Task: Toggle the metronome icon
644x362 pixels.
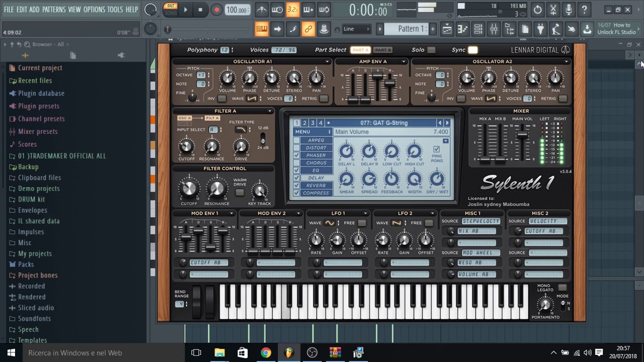Action: [262, 10]
